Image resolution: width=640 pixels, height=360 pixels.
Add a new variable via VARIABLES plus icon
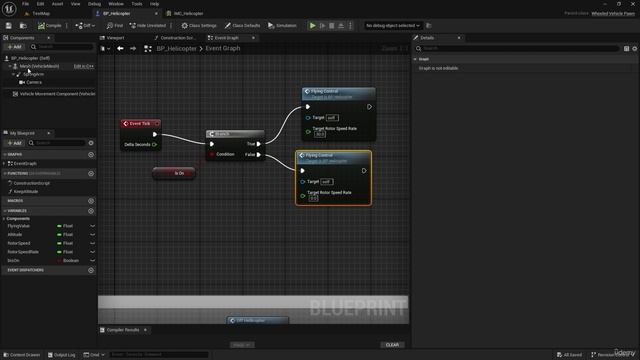pyautogui.click(x=91, y=211)
